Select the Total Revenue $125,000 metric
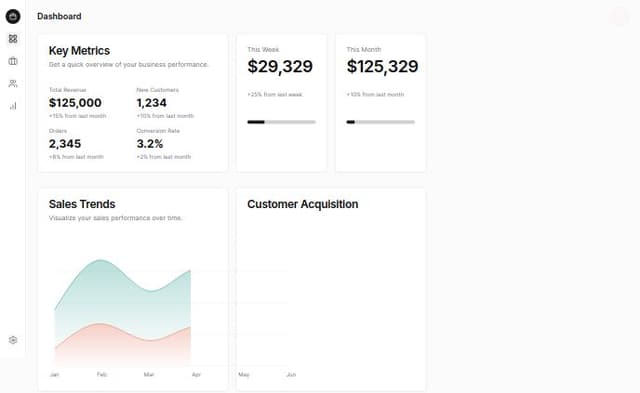Image resolution: width=640 pixels, height=393 pixels. pos(78,103)
